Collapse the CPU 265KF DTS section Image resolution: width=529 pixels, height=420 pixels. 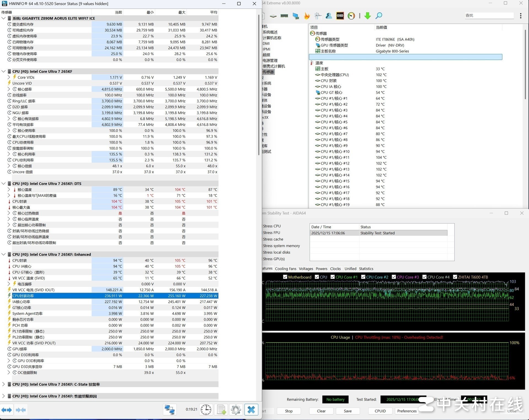coord(4,184)
